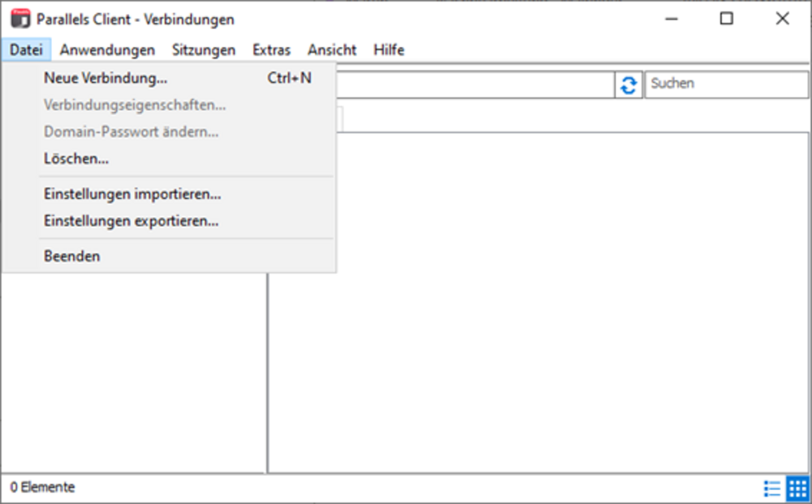Click the address field left of refresh
Image resolution: width=812 pixels, height=504 pixels.
[x=475, y=84]
